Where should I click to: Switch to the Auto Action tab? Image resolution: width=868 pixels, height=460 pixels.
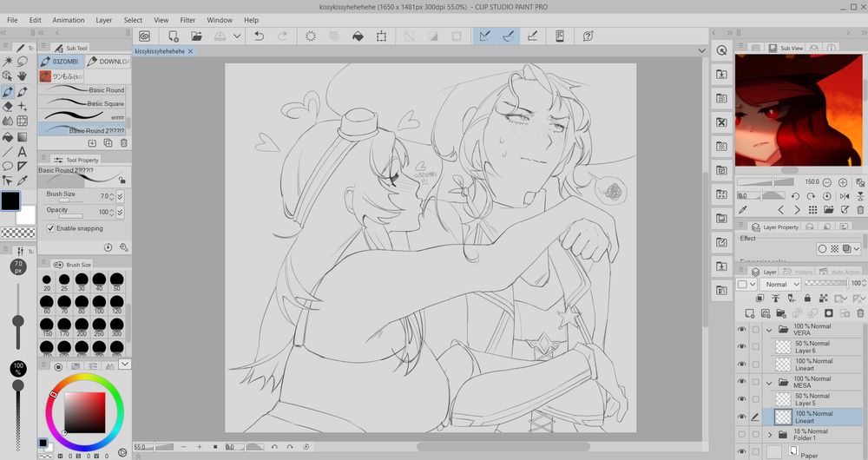click(x=839, y=272)
